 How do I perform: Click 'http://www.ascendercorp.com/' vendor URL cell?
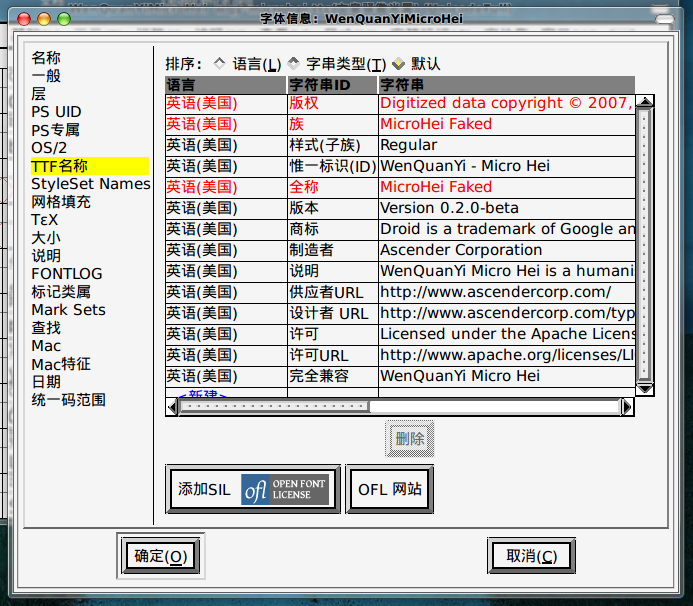tap(507, 292)
